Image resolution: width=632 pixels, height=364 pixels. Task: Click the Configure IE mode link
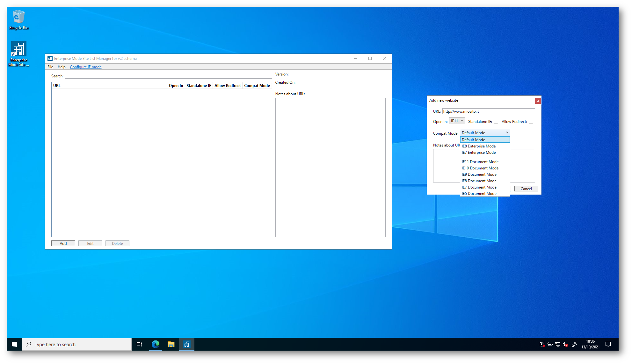pos(86,67)
